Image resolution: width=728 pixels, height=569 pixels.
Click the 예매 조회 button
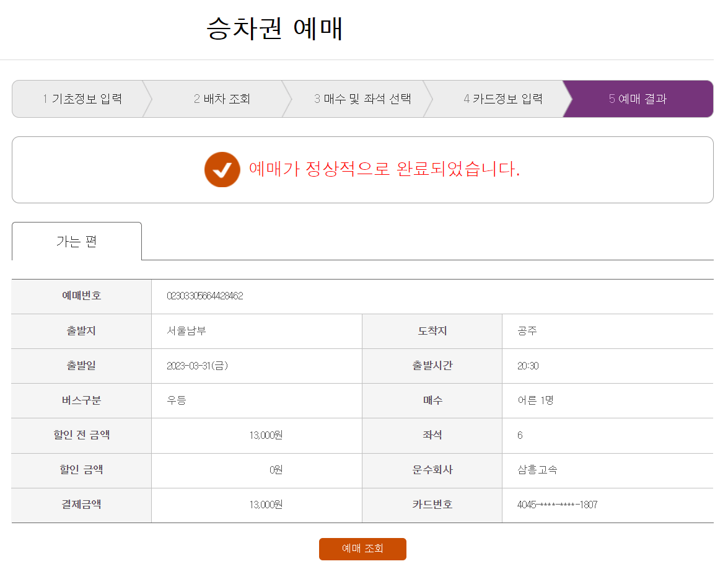[x=362, y=549]
